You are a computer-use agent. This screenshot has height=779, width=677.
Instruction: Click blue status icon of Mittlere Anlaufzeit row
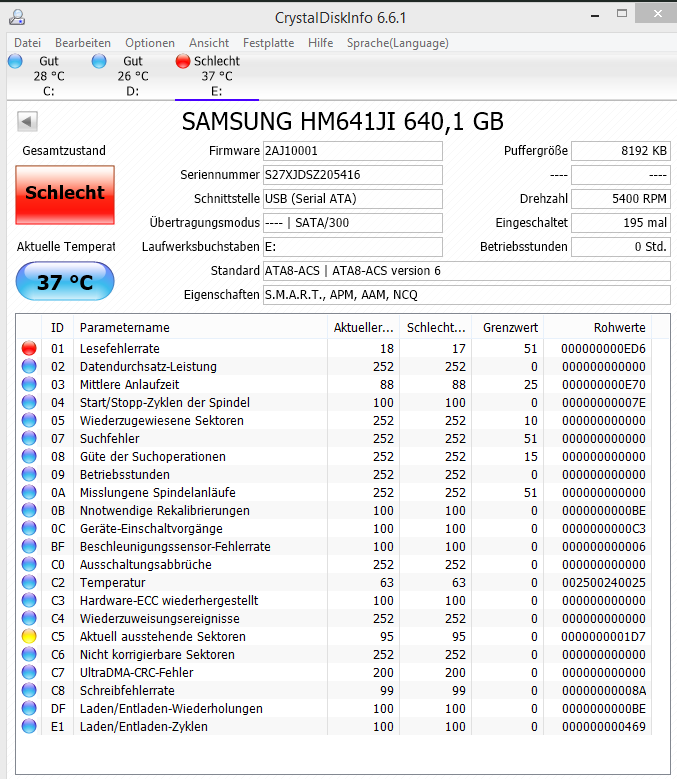(29, 384)
